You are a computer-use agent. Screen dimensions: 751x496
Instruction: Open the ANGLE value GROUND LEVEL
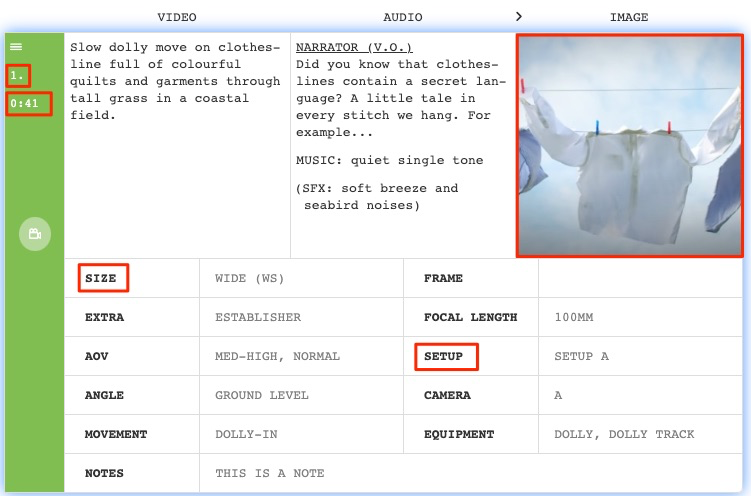pos(262,395)
